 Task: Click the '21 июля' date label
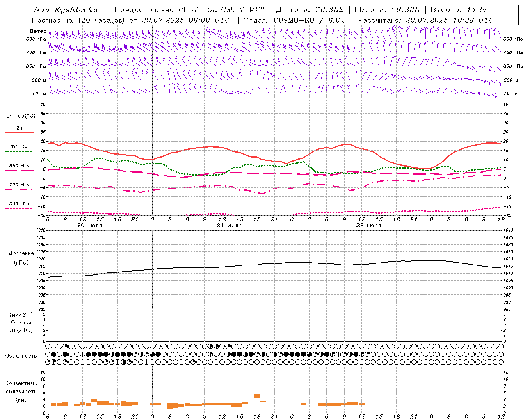[x=229, y=226]
